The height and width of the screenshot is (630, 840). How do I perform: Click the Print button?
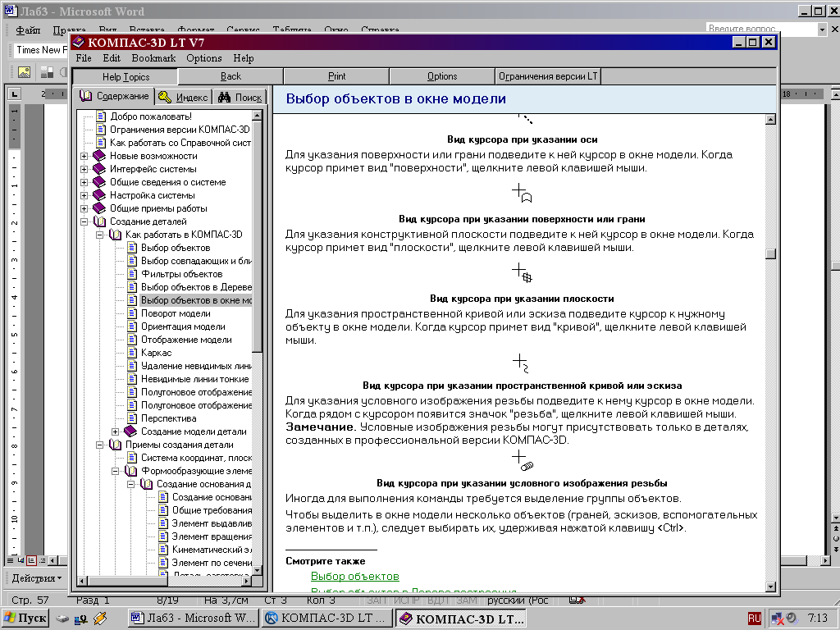tap(336, 76)
